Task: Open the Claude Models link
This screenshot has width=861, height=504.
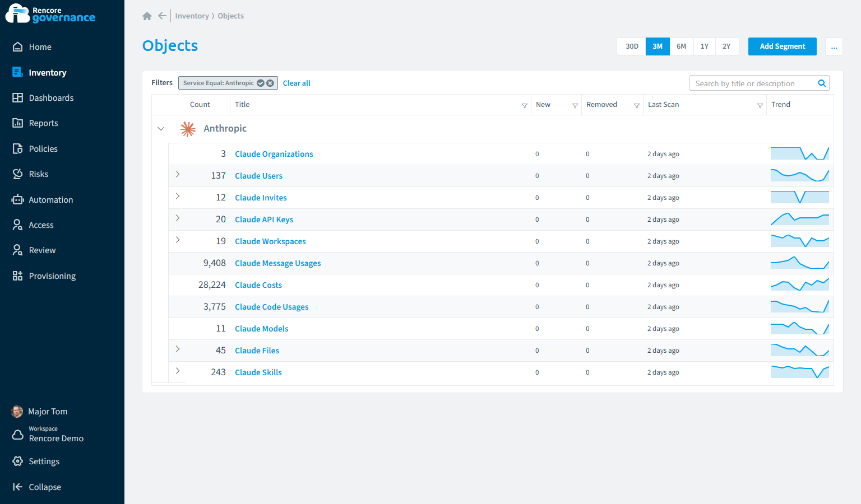Action: tap(262, 329)
